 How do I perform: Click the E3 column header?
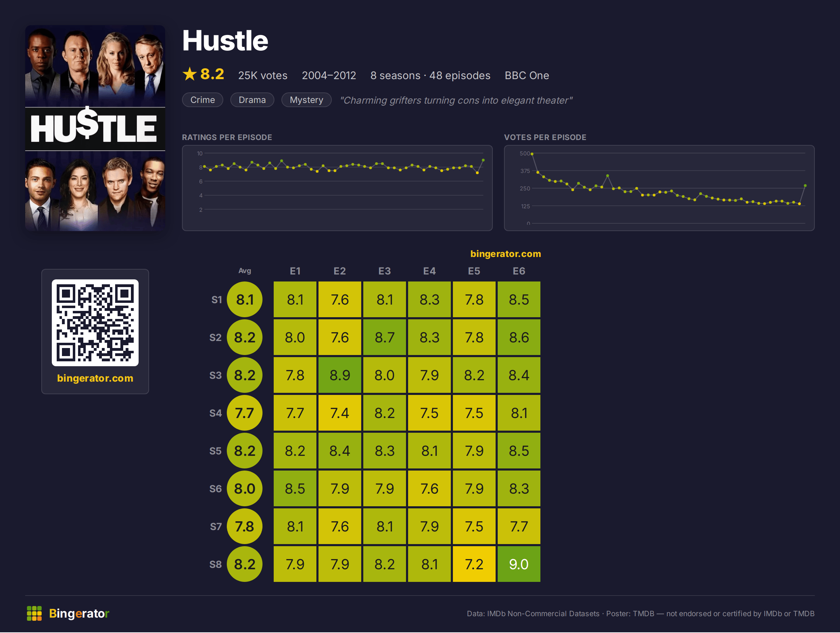click(x=384, y=271)
